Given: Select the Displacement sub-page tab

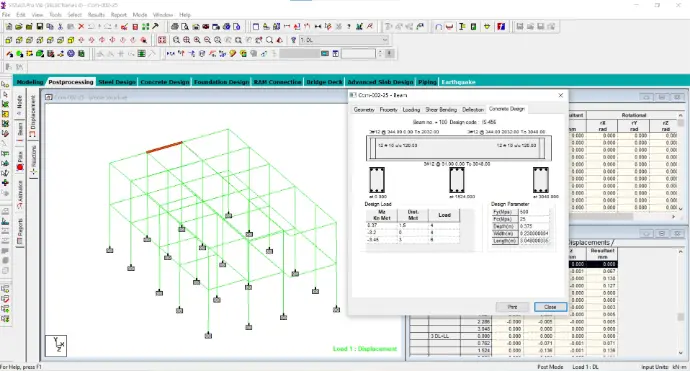Looking at the screenshot, I should coord(33,116).
